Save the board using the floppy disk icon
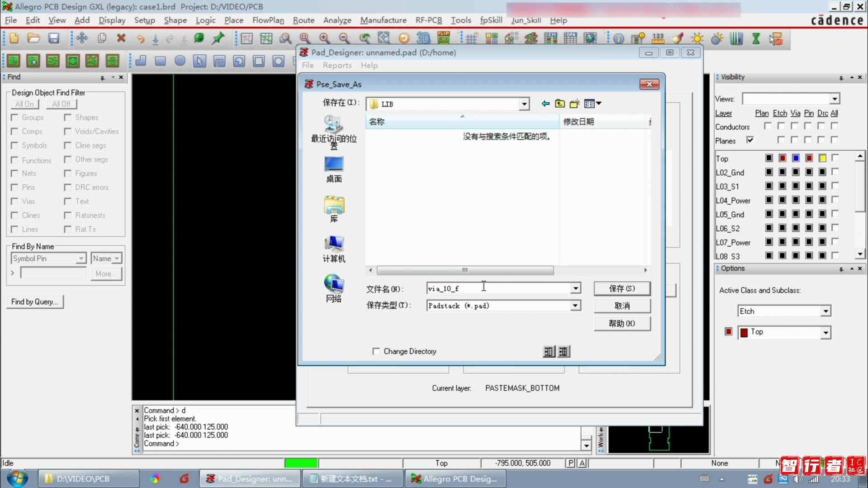 pyautogui.click(x=53, y=38)
